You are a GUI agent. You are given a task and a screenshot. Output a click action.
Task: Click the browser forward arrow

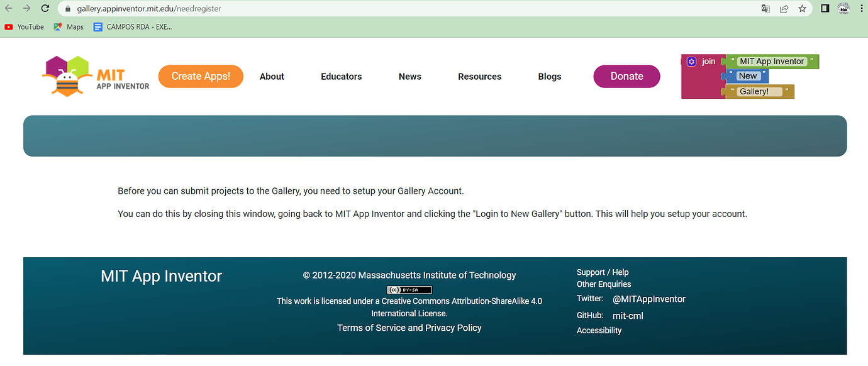pos(26,9)
